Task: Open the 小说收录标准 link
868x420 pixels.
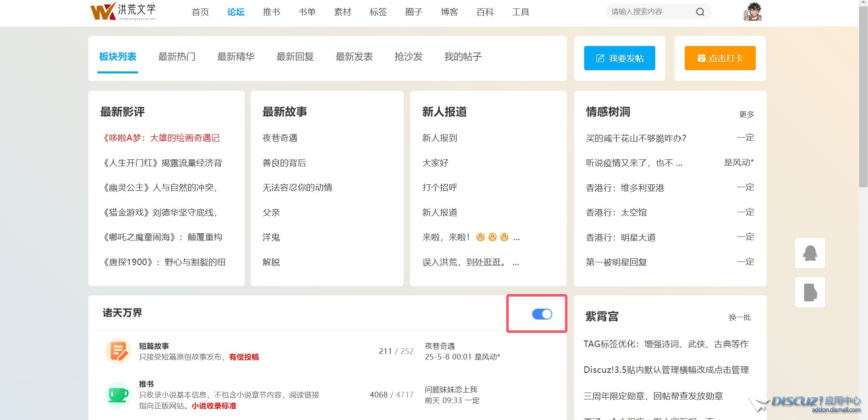Action: [x=214, y=406]
